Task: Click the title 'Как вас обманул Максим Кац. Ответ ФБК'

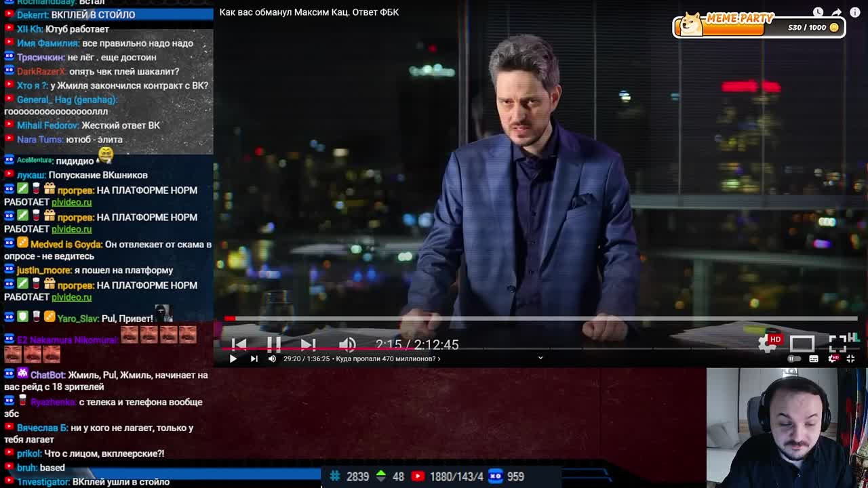Action: [309, 12]
